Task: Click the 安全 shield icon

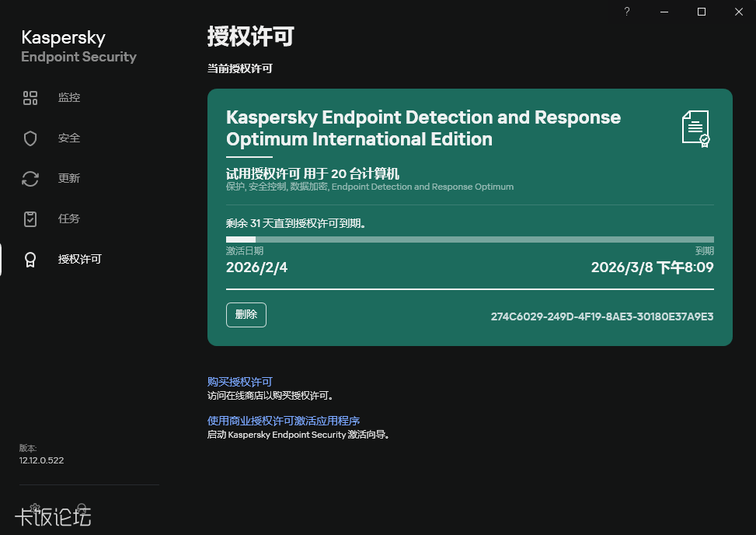Action: coord(30,138)
